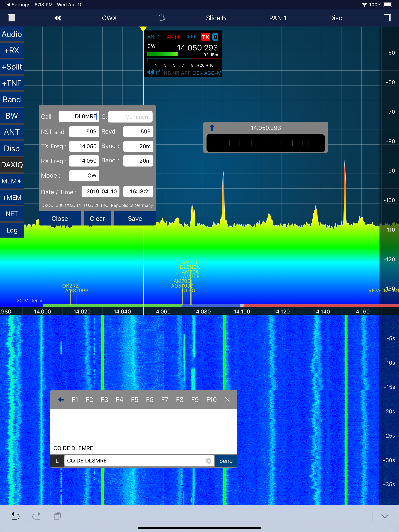This screenshot has width=399, height=532.
Task: Tap the voice head icon in top bar
Action: click(162, 18)
